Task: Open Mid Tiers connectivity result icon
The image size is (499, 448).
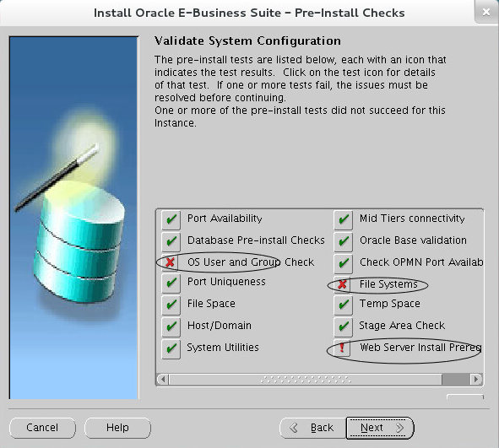Action: coord(343,219)
